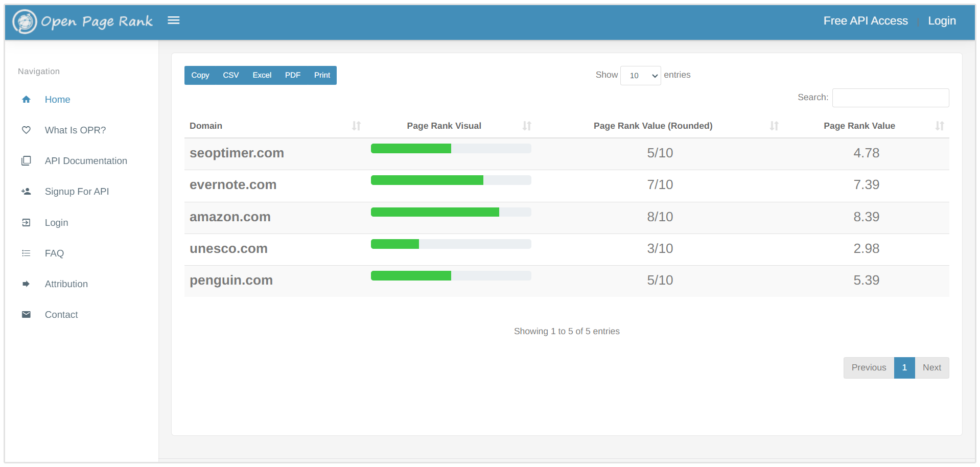Select the heart icon beside What Is OPR?

click(26, 130)
